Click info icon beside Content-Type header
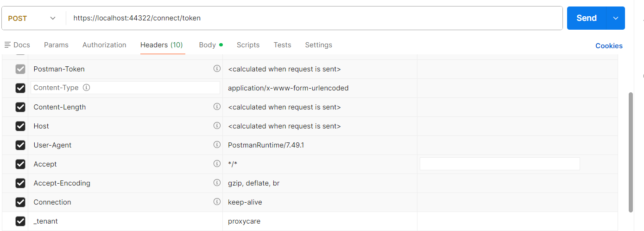Image resolution: width=644 pixels, height=231 pixels. pos(86,88)
